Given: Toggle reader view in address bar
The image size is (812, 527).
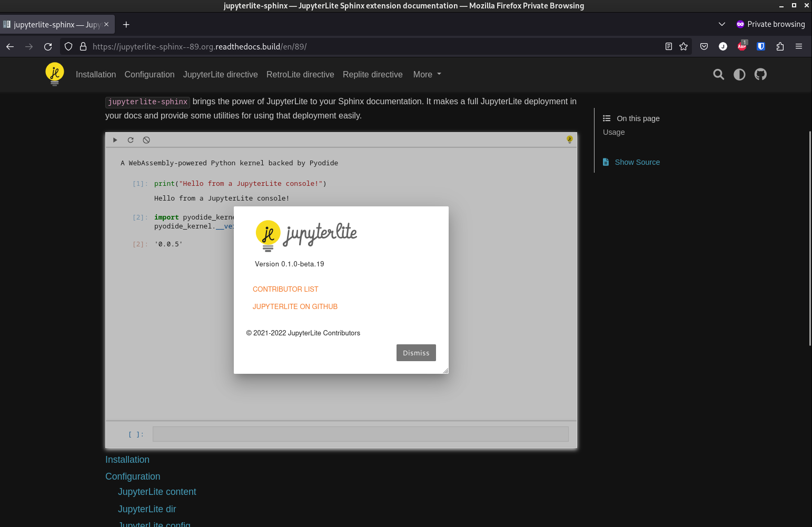Looking at the screenshot, I should (669, 46).
